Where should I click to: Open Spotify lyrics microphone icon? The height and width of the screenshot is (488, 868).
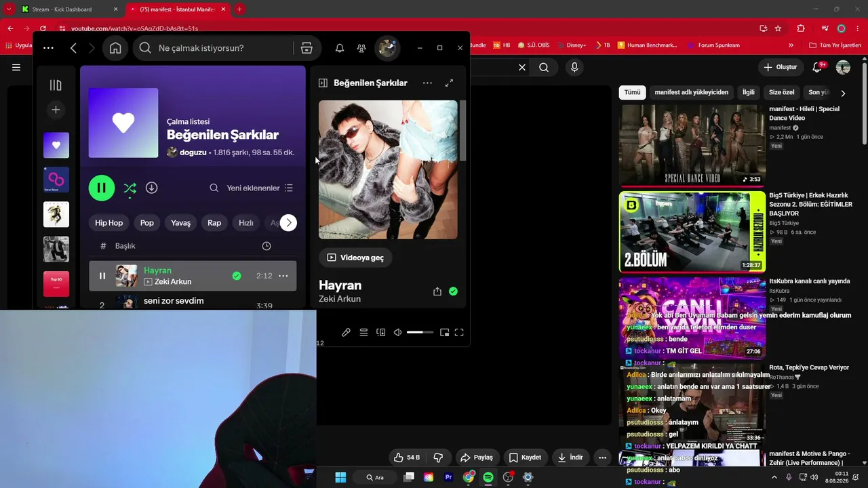pyautogui.click(x=346, y=332)
